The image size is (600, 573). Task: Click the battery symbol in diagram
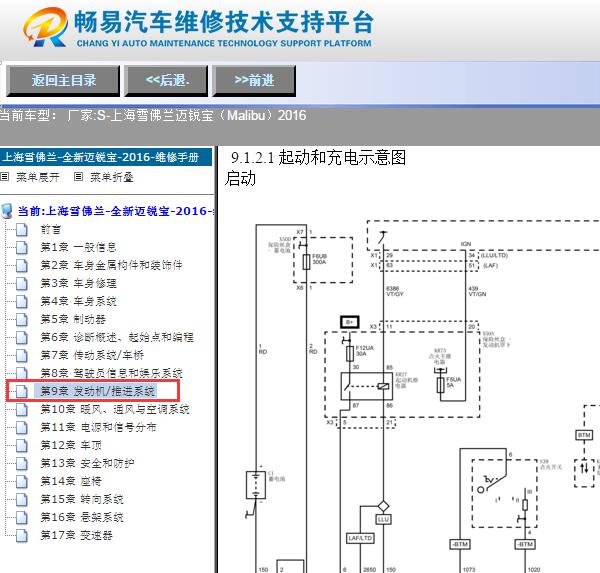click(x=256, y=485)
